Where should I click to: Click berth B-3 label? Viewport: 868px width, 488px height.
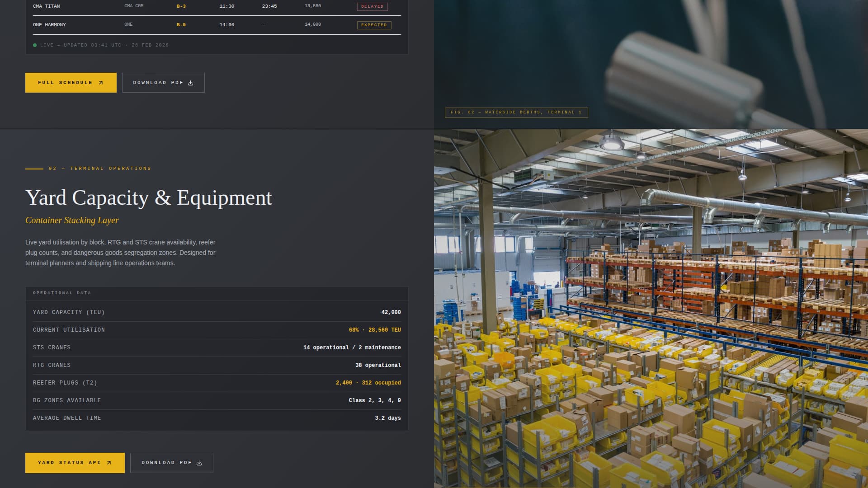coord(181,6)
